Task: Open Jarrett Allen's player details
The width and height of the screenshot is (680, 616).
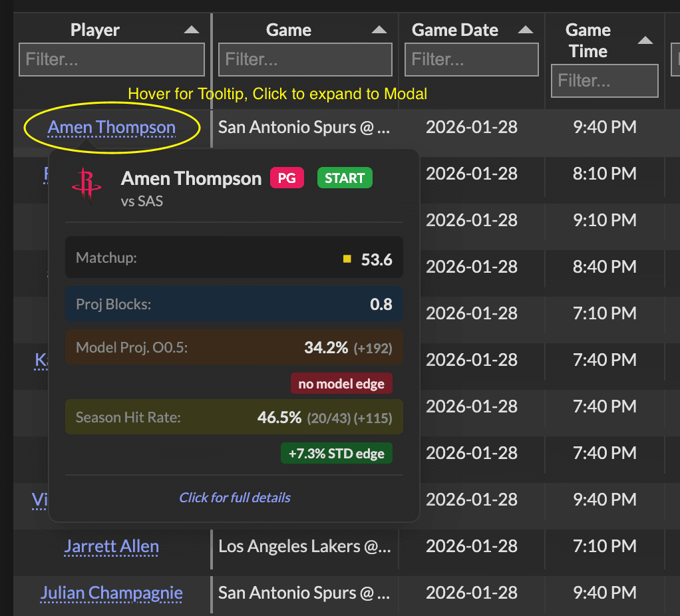Action: tap(112, 547)
